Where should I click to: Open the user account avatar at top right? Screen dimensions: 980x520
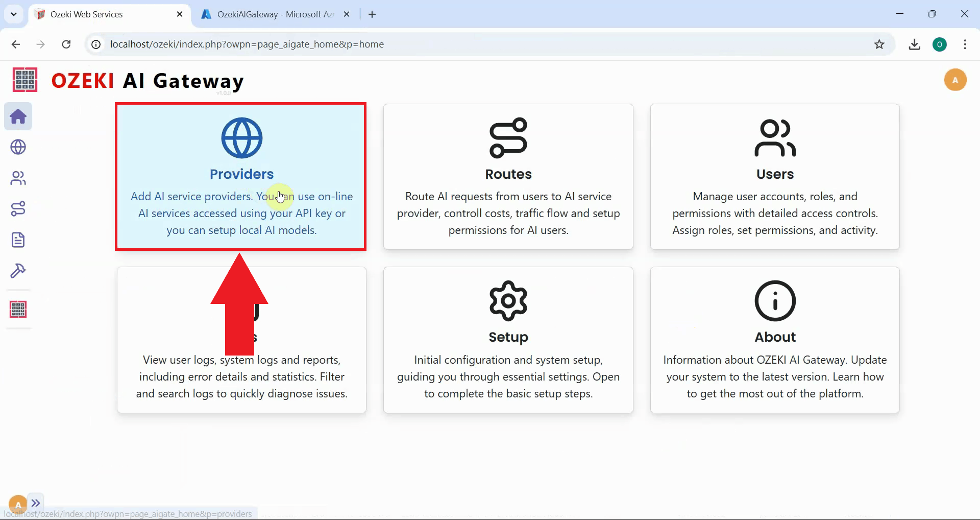[x=955, y=80]
